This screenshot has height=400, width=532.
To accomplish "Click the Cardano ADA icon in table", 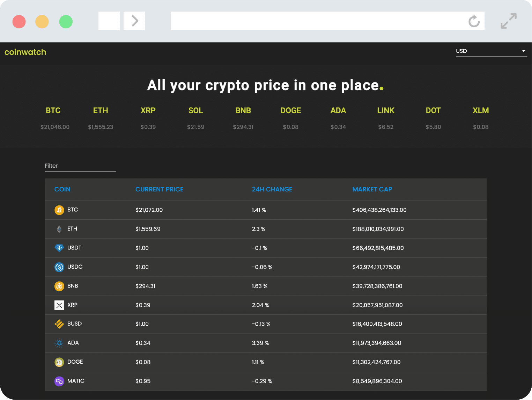I will click(x=59, y=343).
